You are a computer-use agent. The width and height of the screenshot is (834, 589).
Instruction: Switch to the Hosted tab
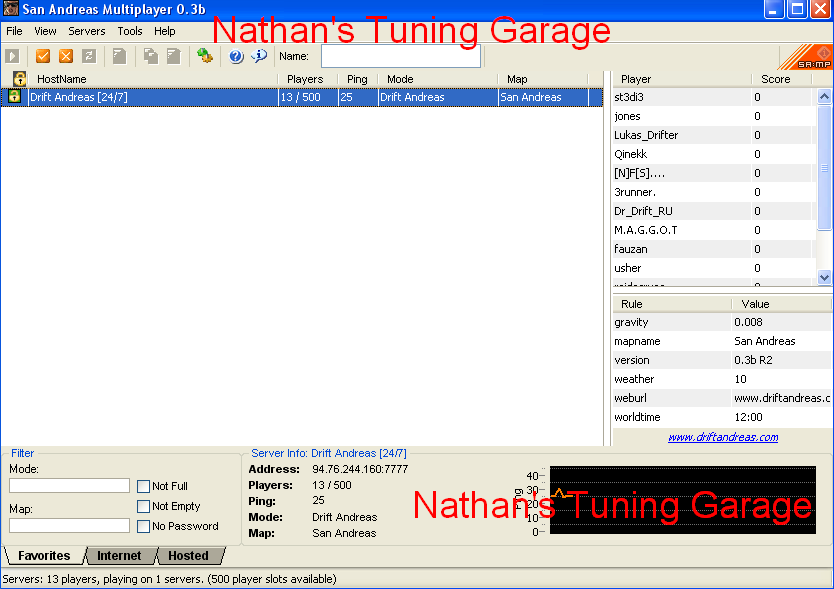(188, 555)
